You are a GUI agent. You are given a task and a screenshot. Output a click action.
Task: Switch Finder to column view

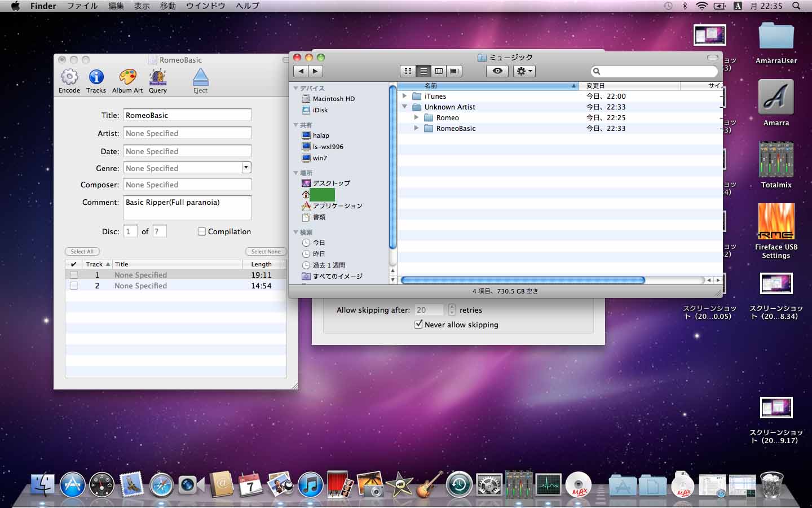(439, 71)
